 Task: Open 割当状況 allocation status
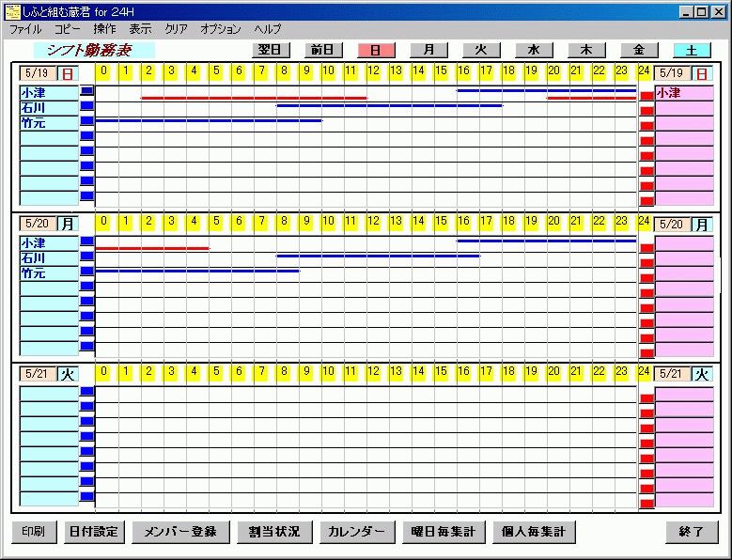[x=274, y=532]
